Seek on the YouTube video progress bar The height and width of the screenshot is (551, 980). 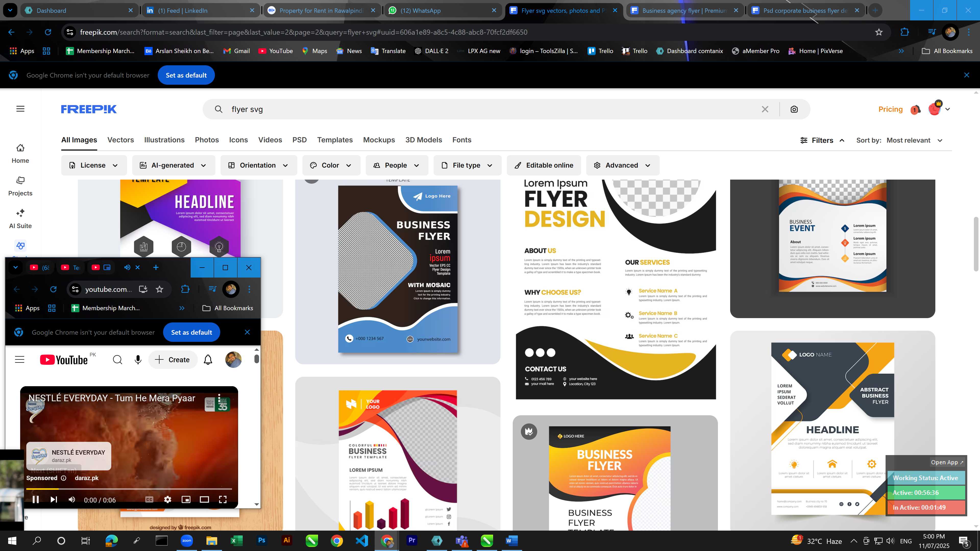[x=129, y=489]
